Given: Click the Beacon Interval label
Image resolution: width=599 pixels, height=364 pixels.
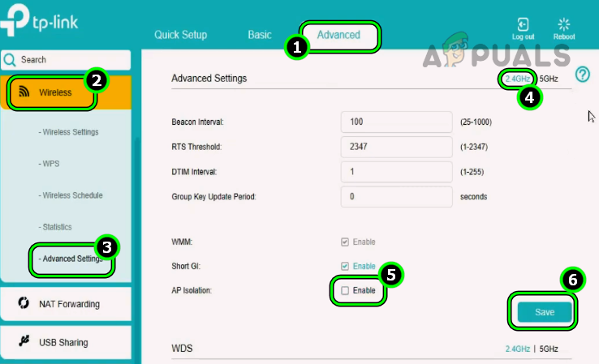Looking at the screenshot, I should [x=197, y=122].
